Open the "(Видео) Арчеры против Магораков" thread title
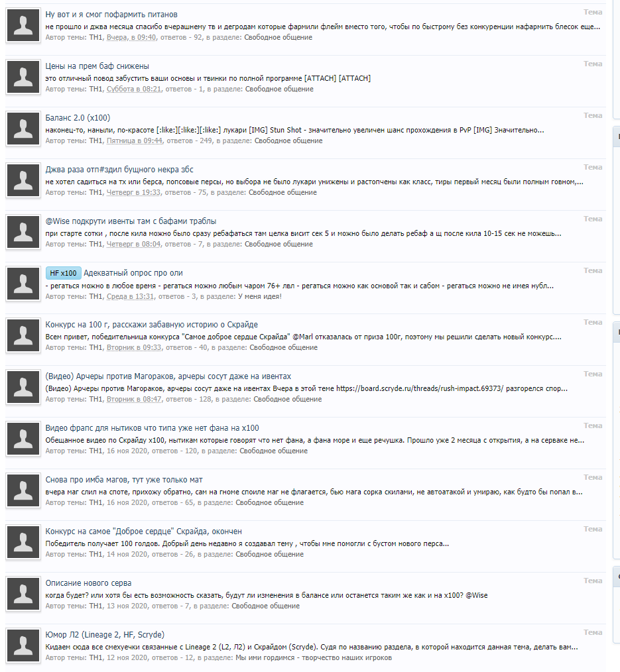 (168, 376)
